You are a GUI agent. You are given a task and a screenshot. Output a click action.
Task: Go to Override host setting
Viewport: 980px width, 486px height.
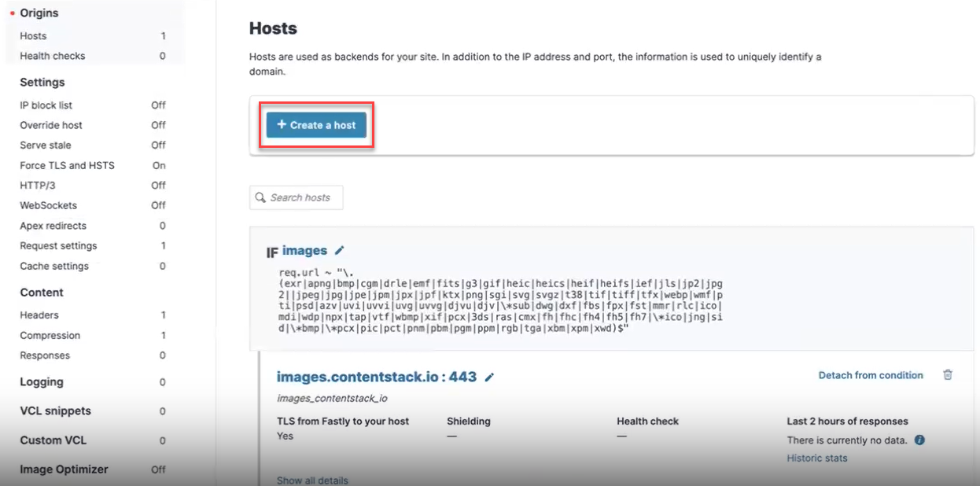click(x=51, y=125)
